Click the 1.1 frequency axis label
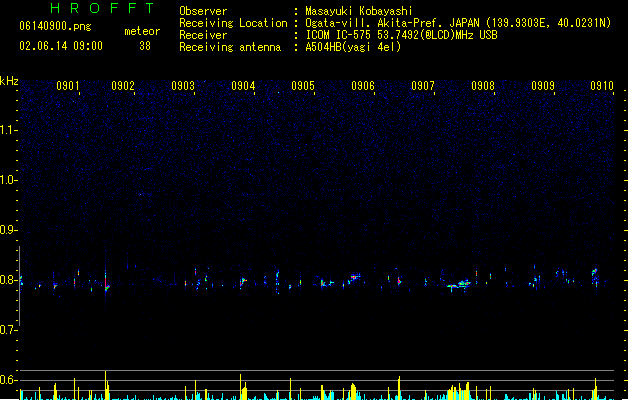 (x=8, y=130)
